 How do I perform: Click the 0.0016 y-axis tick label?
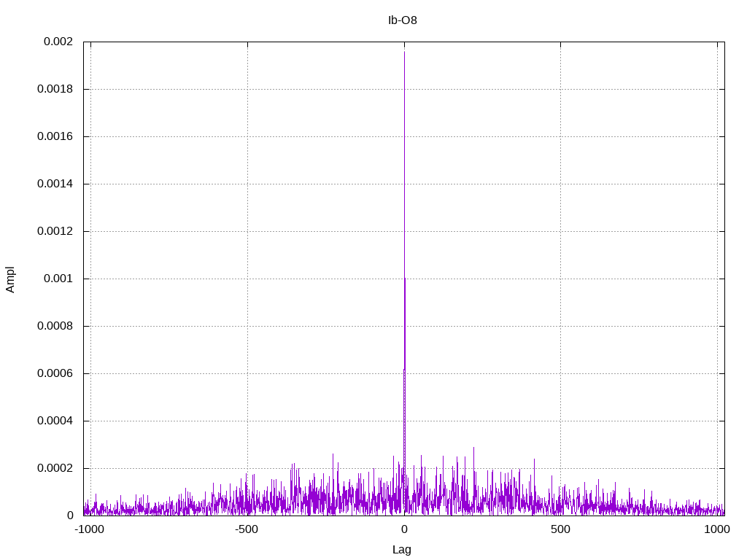(x=55, y=136)
